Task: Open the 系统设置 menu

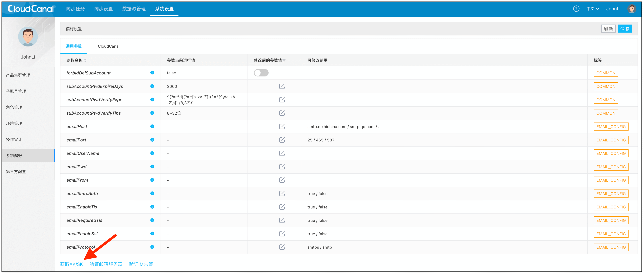Action: click(164, 9)
